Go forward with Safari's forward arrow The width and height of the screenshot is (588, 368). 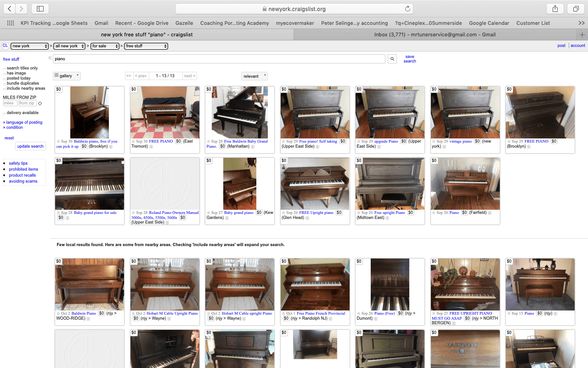click(21, 9)
